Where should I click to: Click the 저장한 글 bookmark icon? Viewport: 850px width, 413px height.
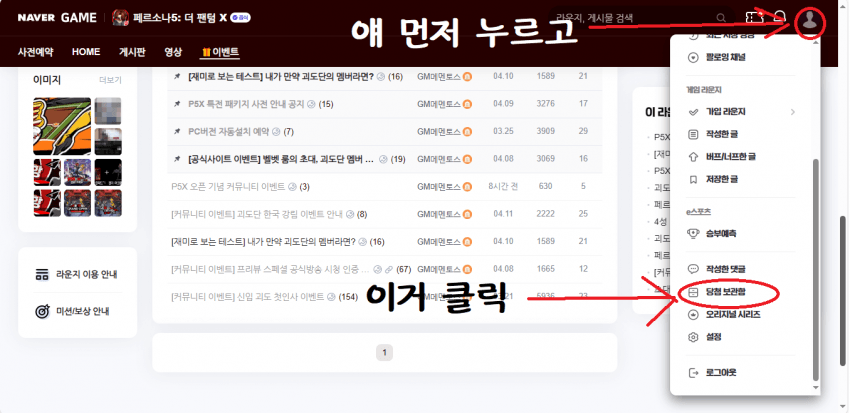693,179
